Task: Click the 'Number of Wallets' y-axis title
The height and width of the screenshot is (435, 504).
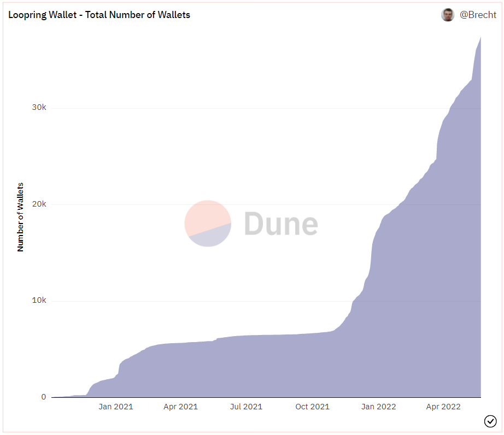Action: pos(21,216)
